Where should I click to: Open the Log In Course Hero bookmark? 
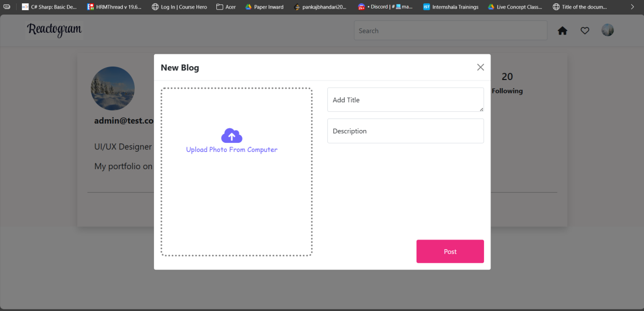pos(179,7)
